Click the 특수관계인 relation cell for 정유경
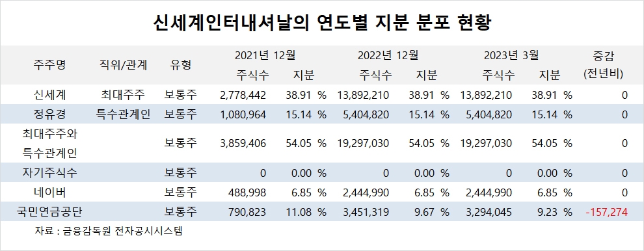644x251 pixels. (123, 114)
